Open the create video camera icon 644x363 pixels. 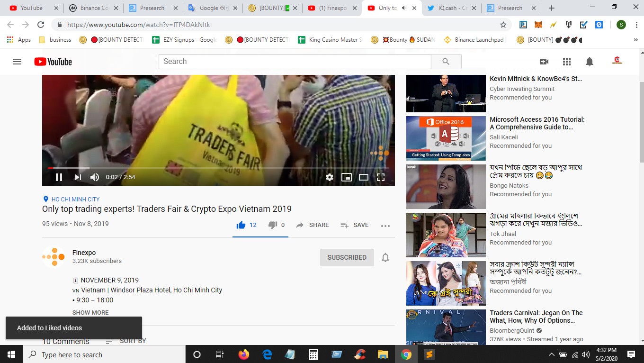[544, 62]
